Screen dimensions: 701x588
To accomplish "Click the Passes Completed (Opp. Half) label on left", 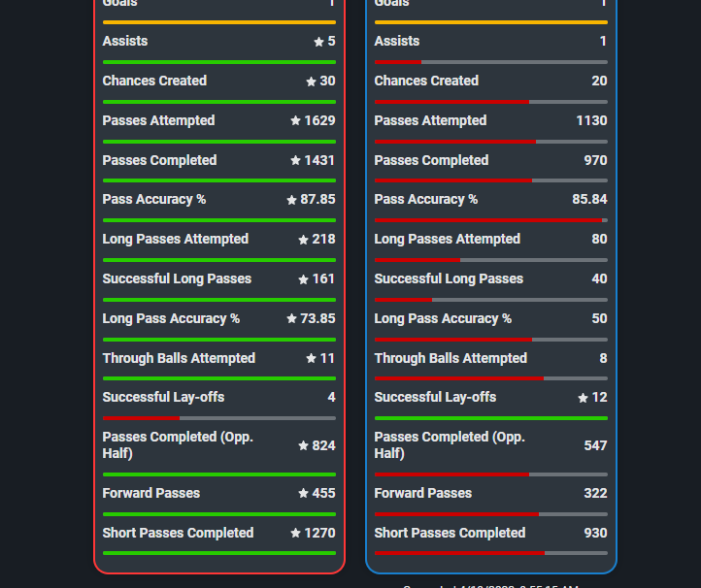I will (178, 445).
